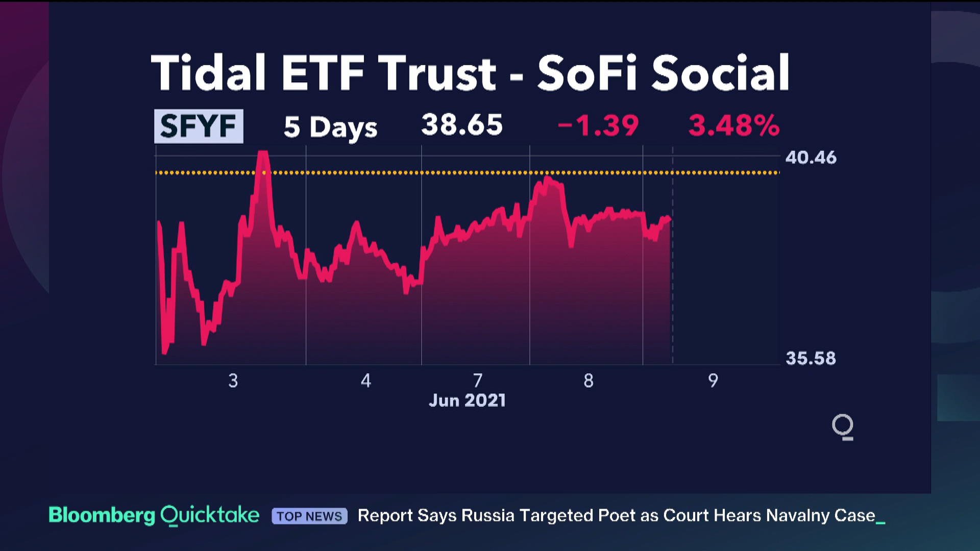Select the date label 4 on axis
Image resolution: width=980 pixels, height=551 pixels.
365,381
